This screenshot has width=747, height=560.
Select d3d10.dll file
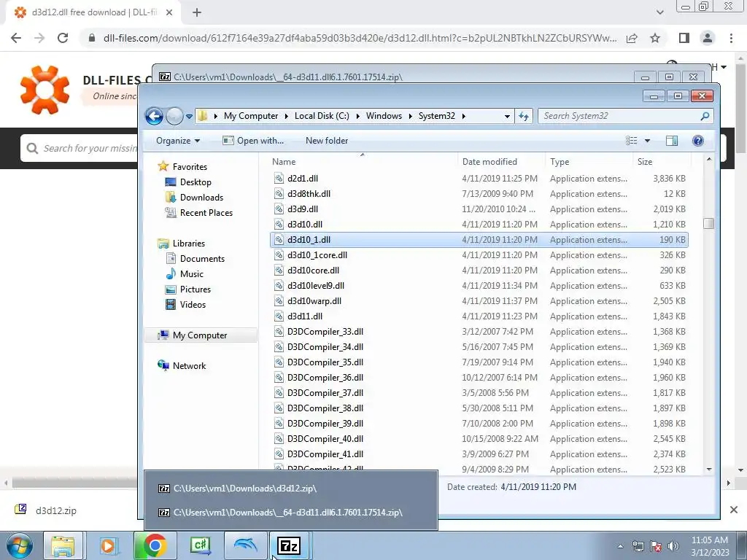[479, 225]
